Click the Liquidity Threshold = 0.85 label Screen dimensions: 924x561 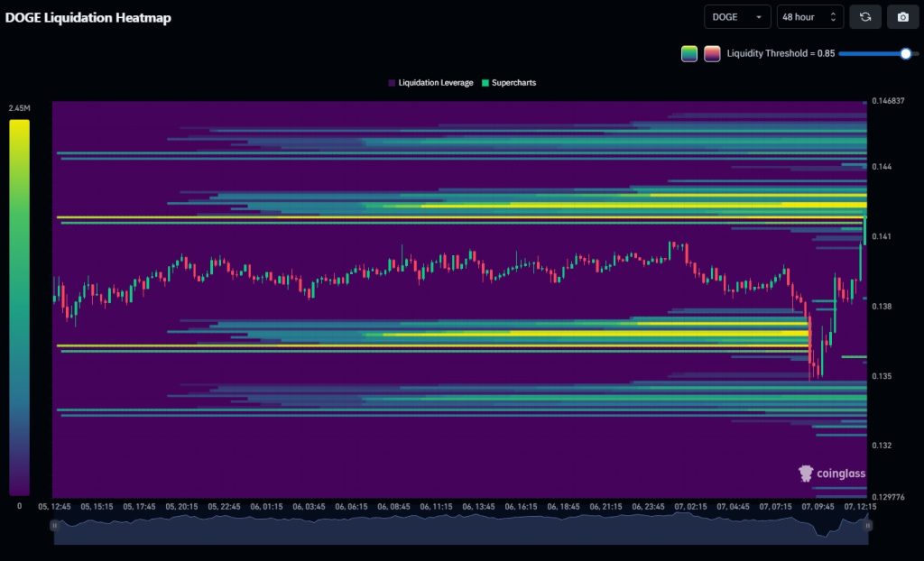pos(781,54)
